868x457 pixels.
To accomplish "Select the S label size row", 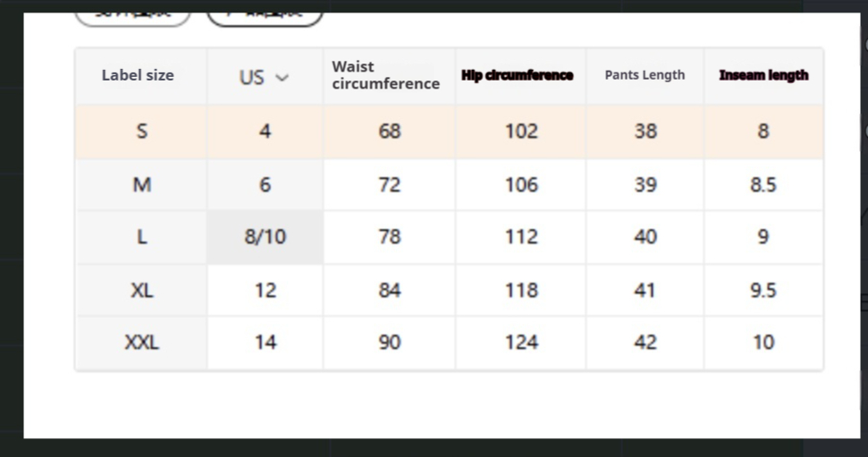I will pos(141,131).
